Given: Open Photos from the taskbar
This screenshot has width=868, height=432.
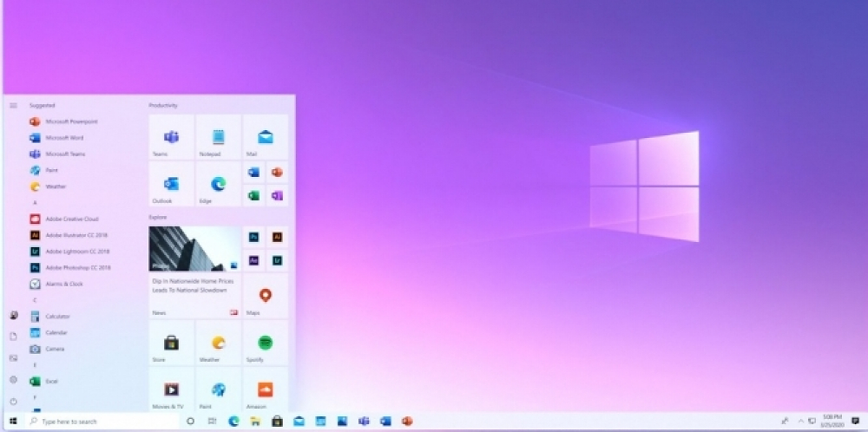Looking at the screenshot, I should 342,422.
